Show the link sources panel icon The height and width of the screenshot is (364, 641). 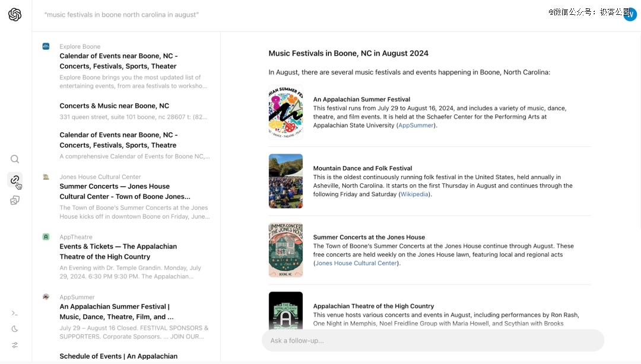15,180
